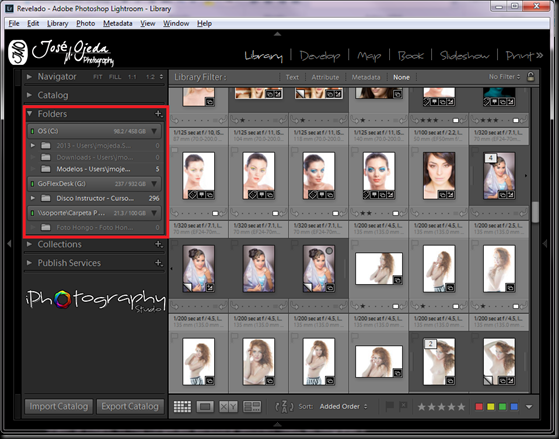The image size is (559, 439).
Task: Set Navigator zoom to FILL
Action: coord(115,77)
